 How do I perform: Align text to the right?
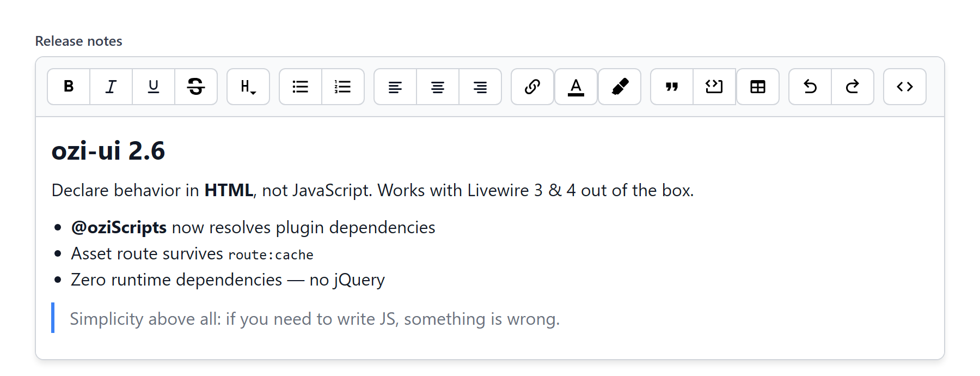480,87
